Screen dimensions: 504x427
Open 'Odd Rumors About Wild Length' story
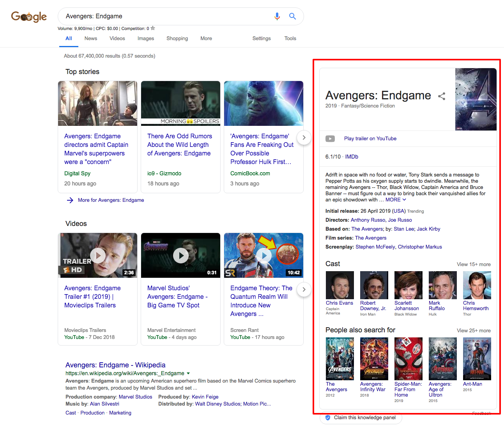coord(180,145)
